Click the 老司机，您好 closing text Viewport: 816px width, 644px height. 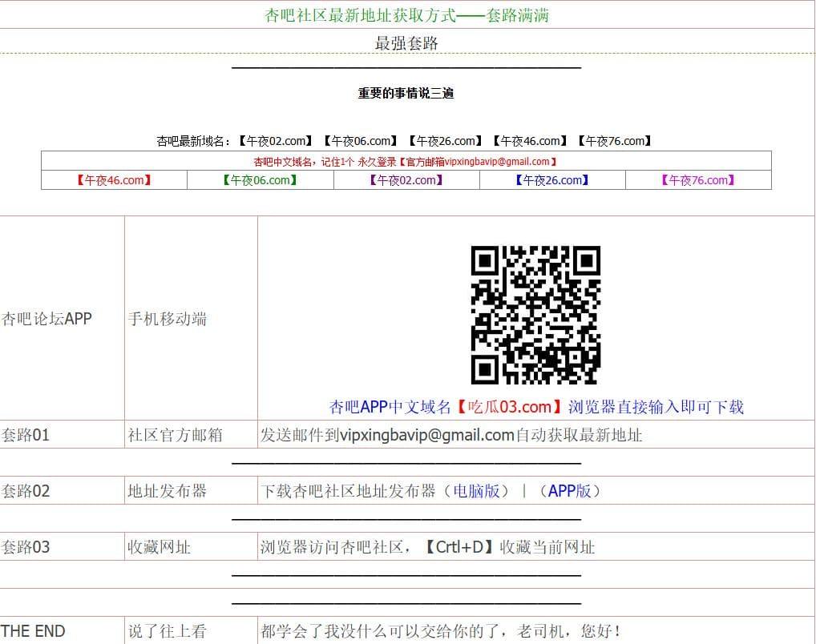point(569,631)
